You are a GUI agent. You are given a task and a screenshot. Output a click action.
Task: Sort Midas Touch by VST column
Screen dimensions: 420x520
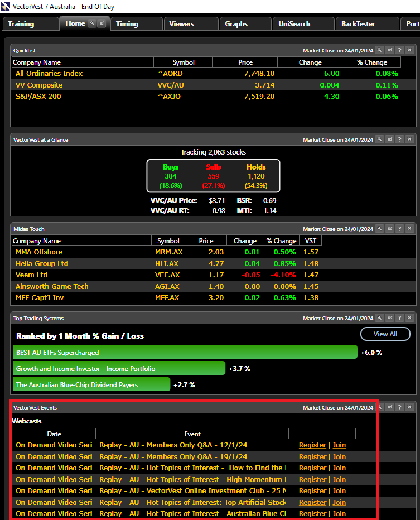pos(311,241)
